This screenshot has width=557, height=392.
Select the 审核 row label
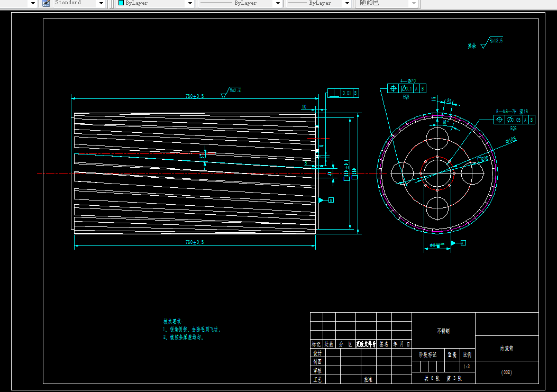[x=317, y=371]
